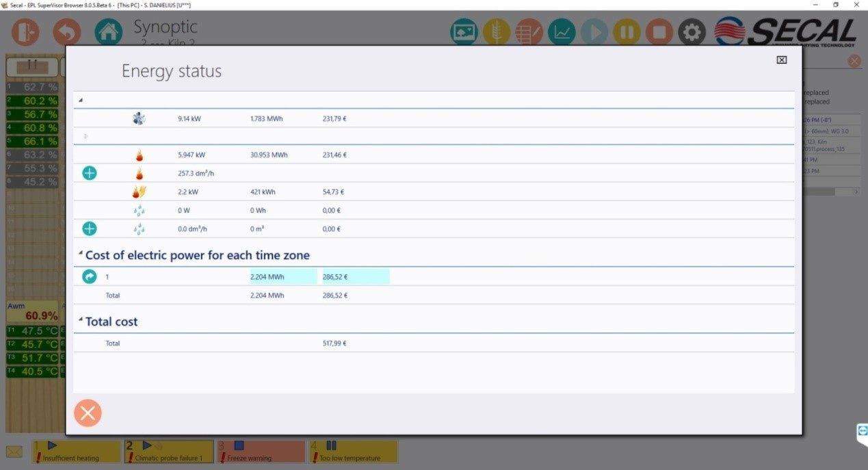The image size is (868, 470).
Task: Click the pause tile above moisture list
Action: (x=31, y=67)
